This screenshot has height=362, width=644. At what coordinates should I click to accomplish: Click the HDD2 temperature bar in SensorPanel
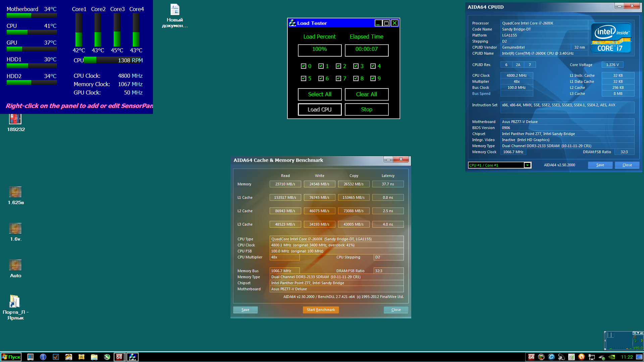click(x=32, y=82)
